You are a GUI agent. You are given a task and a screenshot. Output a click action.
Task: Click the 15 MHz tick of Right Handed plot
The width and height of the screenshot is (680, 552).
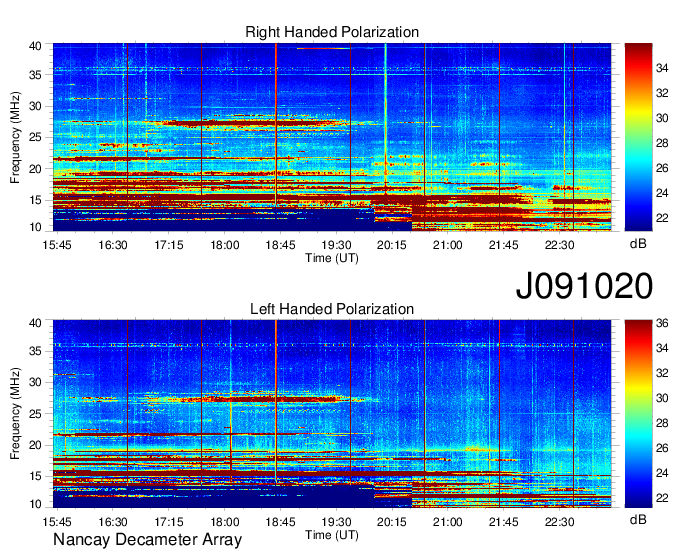(35, 200)
